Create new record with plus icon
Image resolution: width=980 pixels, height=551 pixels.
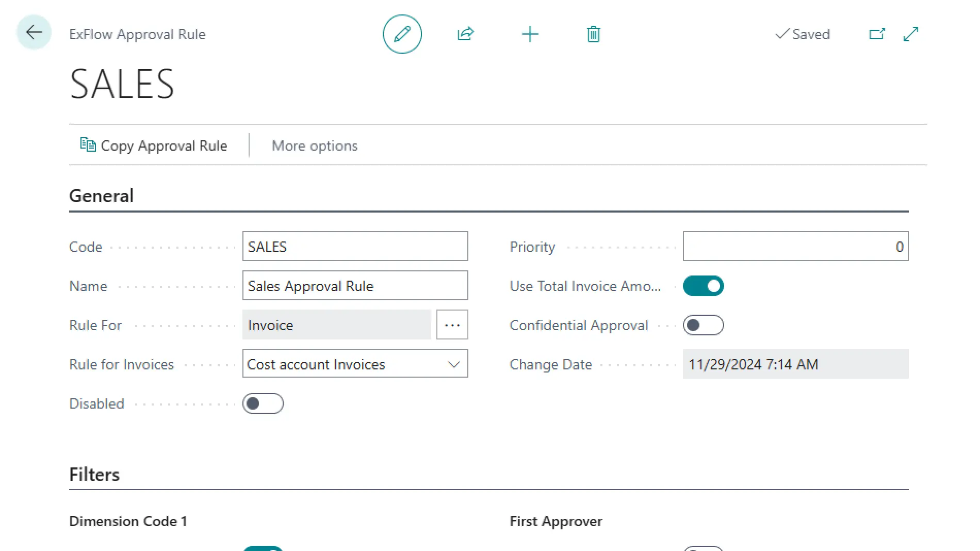pos(530,35)
